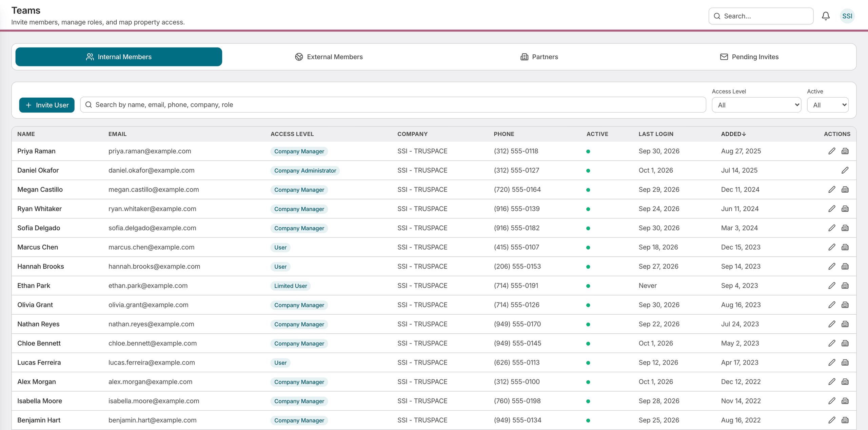Focus the top Search box
Screen dimensions: 868x430
tap(761, 16)
